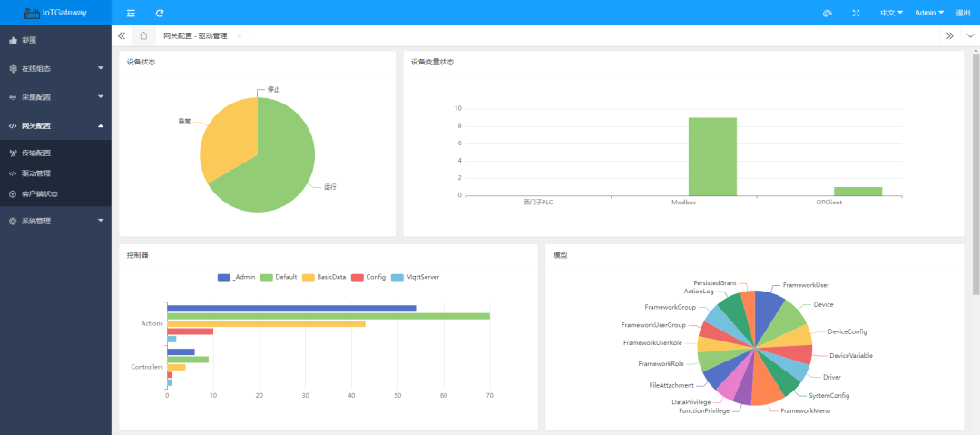Viewport: 980px width, 435px height.
Task: Click the IoTGateway logo
Action: point(55,13)
